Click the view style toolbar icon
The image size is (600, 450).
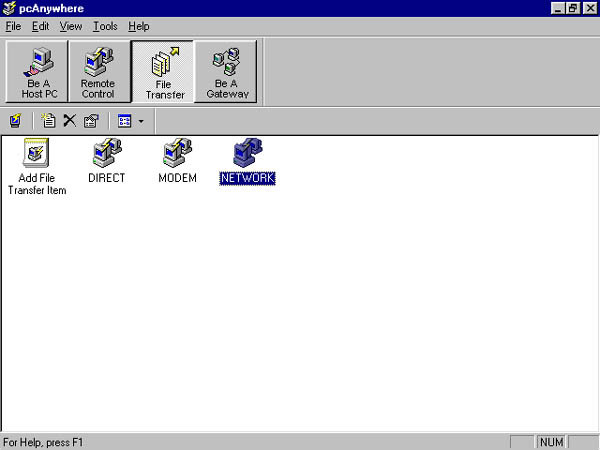(x=125, y=121)
